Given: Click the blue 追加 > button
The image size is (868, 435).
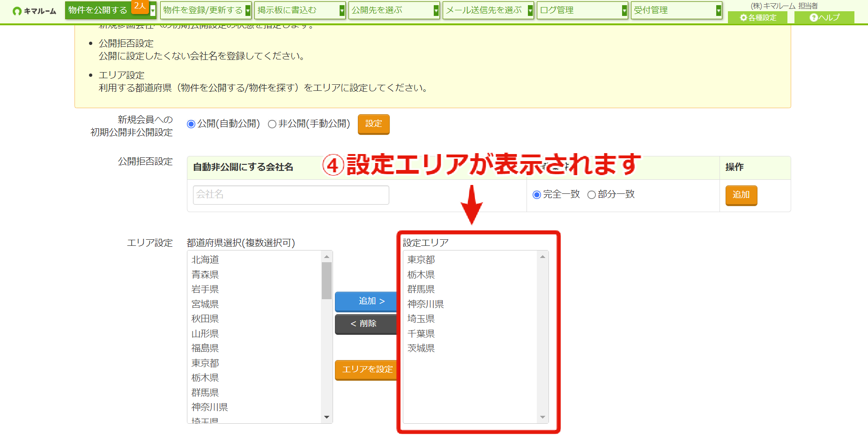Looking at the screenshot, I should [x=366, y=302].
